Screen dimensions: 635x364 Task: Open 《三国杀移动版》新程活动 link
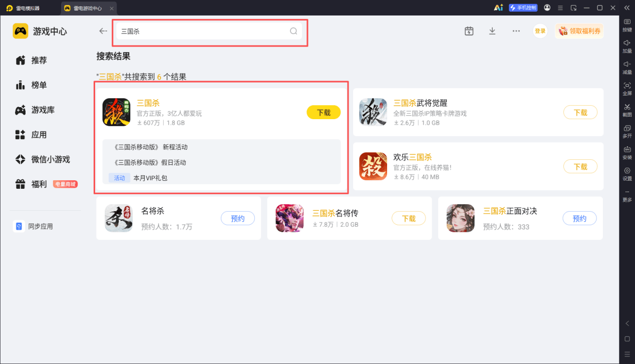click(150, 147)
